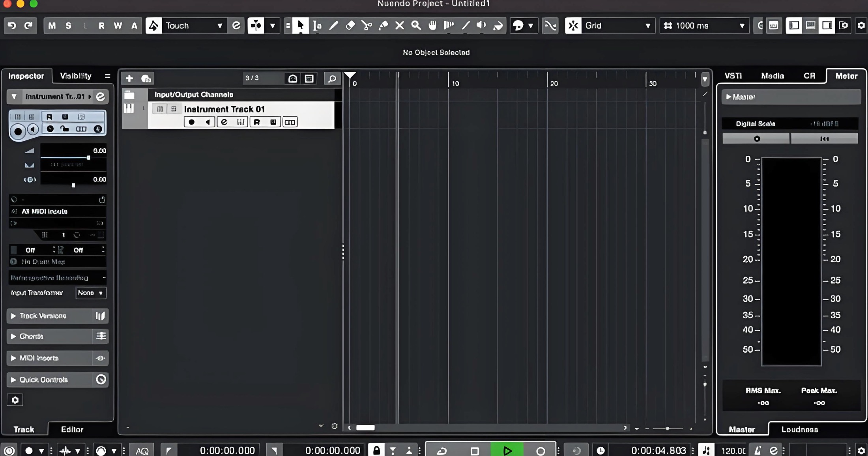Toggle global Solo S button
Screen dimensions: 868x456
(69, 26)
